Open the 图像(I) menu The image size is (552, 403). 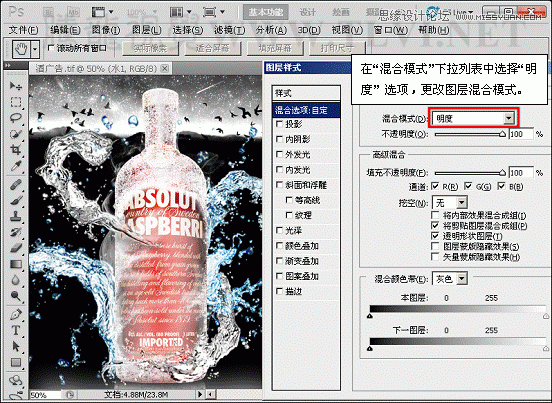tap(106, 31)
